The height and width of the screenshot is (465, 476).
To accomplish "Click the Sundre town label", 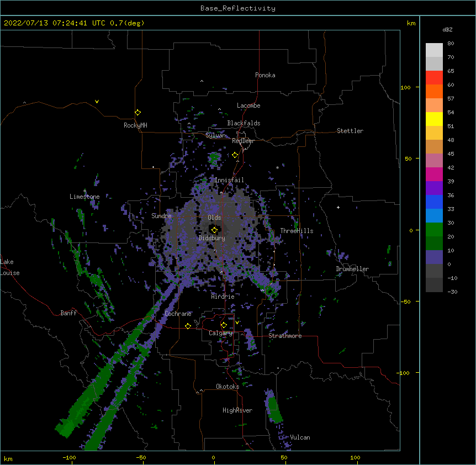I will pyautogui.click(x=161, y=216).
